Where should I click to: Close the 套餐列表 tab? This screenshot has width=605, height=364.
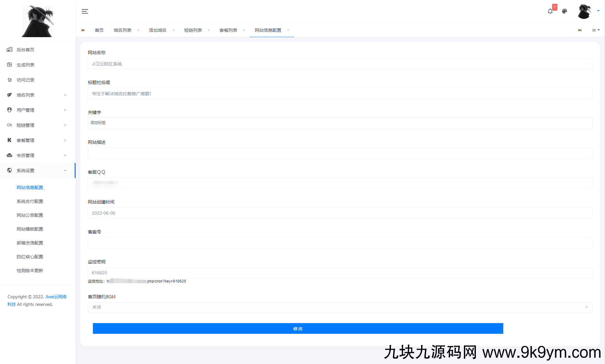tap(244, 30)
